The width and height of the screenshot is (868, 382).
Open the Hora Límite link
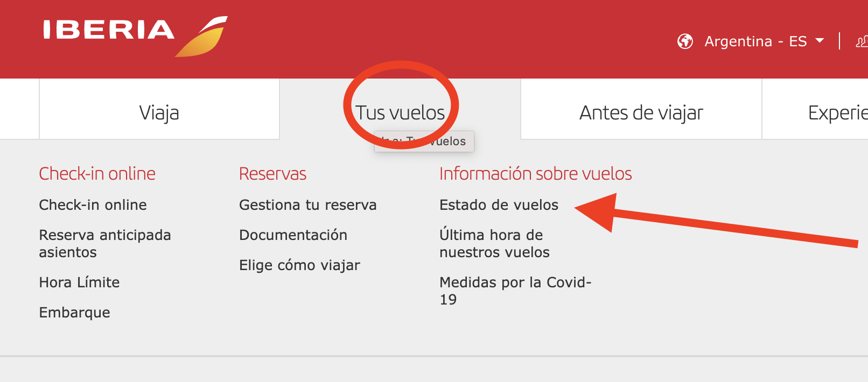click(x=79, y=282)
